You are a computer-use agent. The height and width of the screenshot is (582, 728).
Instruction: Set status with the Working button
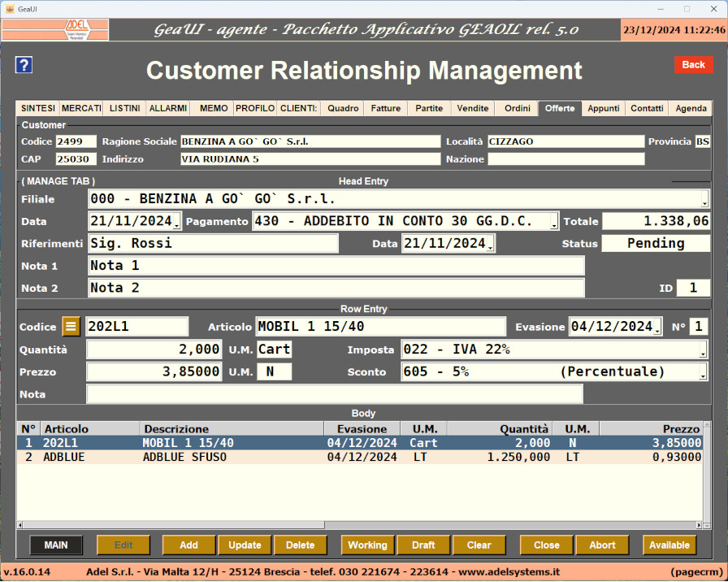click(368, 545)
